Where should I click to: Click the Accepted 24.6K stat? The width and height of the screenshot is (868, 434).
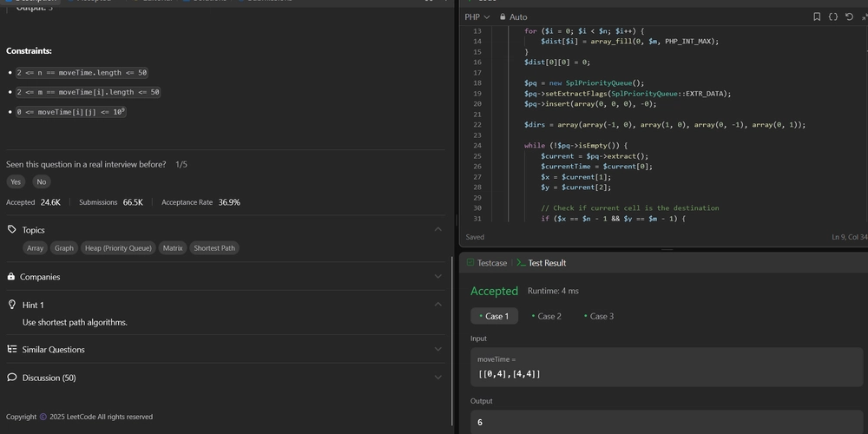tap(33, 202)
